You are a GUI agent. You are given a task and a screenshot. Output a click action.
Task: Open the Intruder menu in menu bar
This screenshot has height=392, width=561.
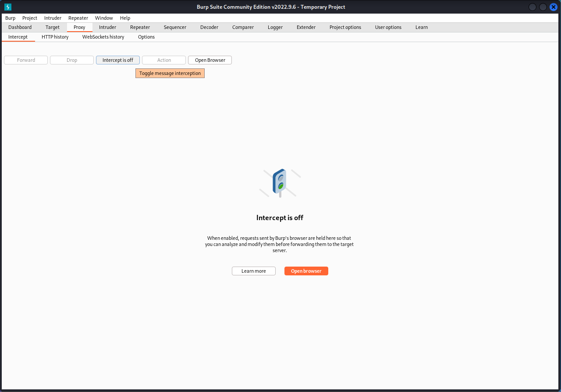(53, 18)
